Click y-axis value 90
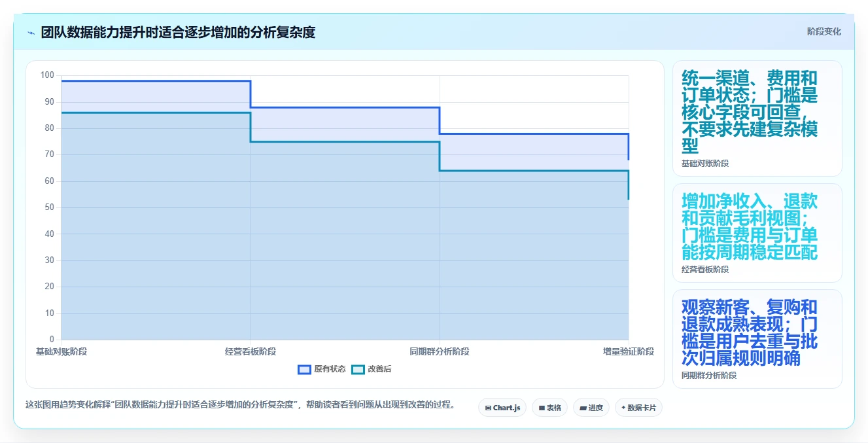 click(50, 101)
